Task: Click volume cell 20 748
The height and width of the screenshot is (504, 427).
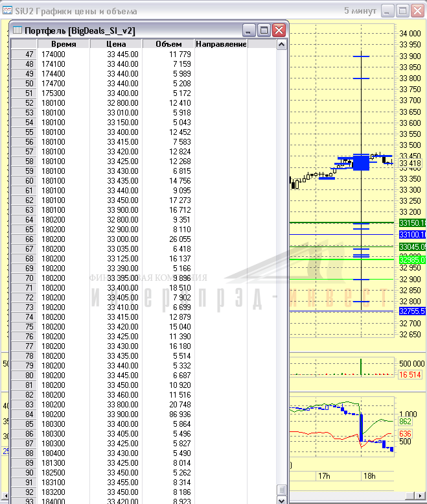Action: (x=168, y=404)
